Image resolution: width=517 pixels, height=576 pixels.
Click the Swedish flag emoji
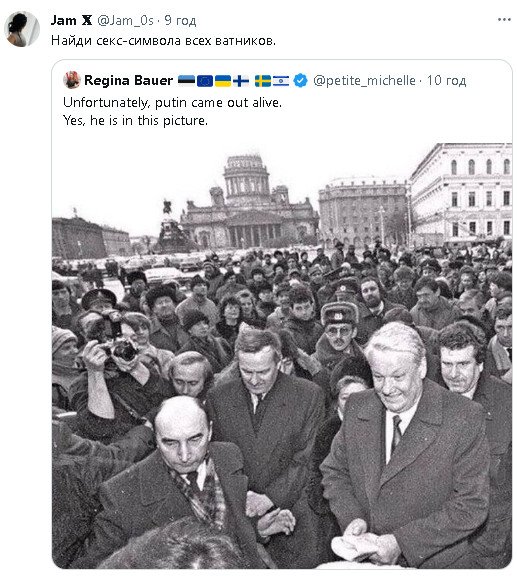(x=263, y=80)
